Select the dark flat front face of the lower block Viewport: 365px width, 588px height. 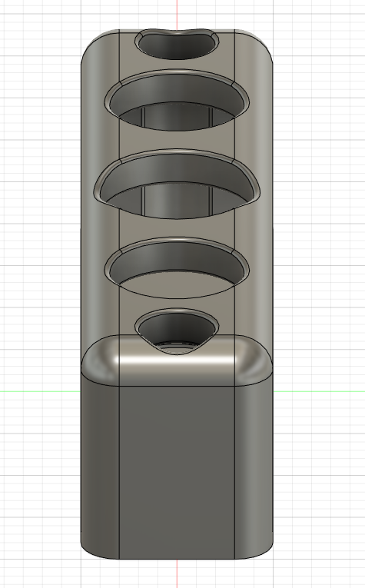click(x=177, y=472)
